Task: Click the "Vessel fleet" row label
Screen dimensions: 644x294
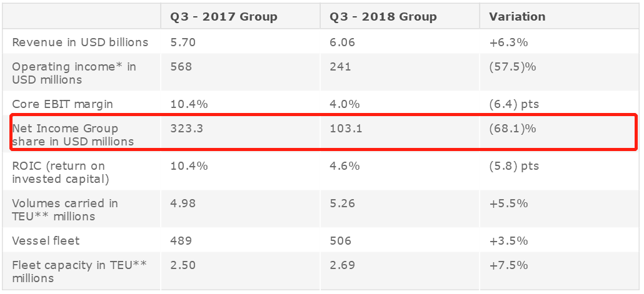Action: [x=46, y=240]
